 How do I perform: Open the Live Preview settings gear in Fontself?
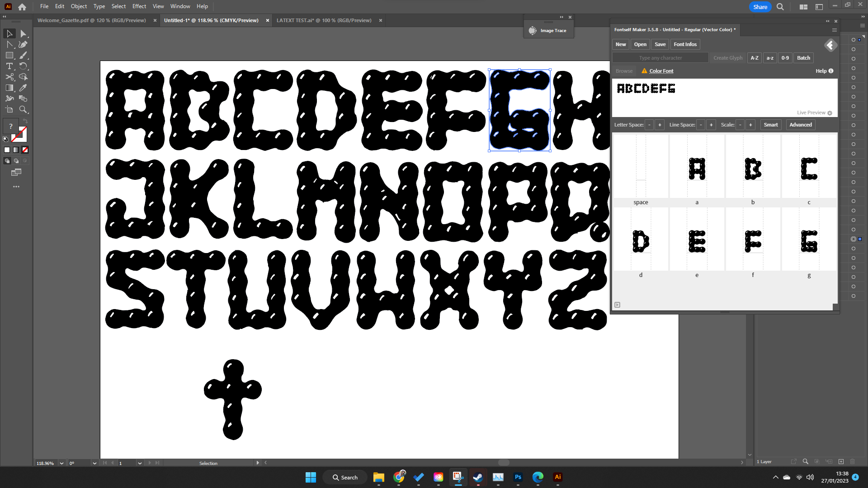830,113
